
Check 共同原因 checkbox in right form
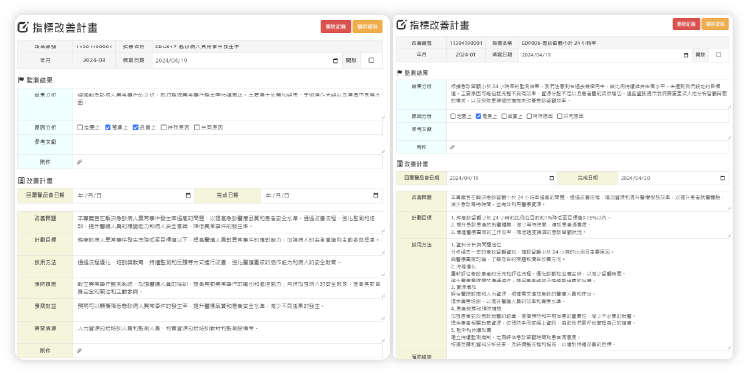tap(560, 116)
